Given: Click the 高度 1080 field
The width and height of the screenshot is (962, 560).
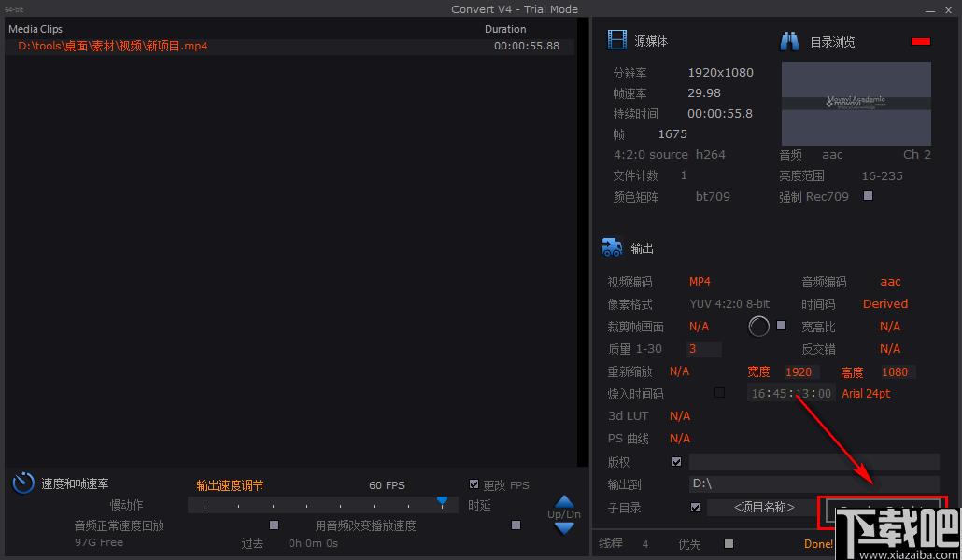Looking at the screenshot, I should click(898, 371).
